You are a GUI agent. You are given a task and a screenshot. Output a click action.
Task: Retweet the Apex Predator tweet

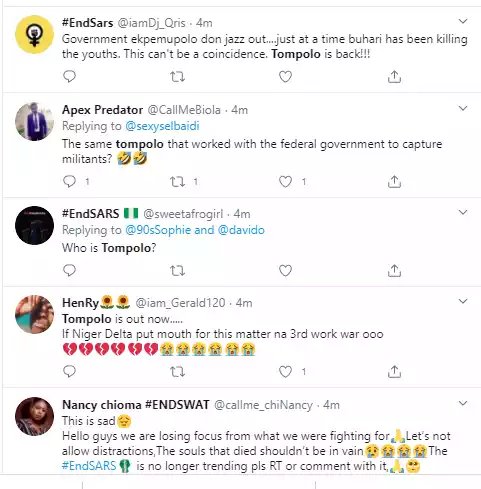(x=177, y=182)
